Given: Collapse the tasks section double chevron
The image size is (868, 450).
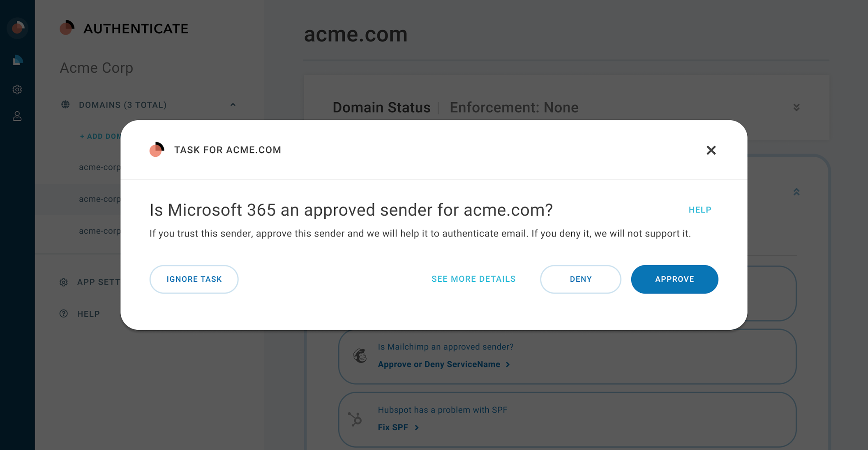Looking at the screenshot, I should [x=796, y=192].
